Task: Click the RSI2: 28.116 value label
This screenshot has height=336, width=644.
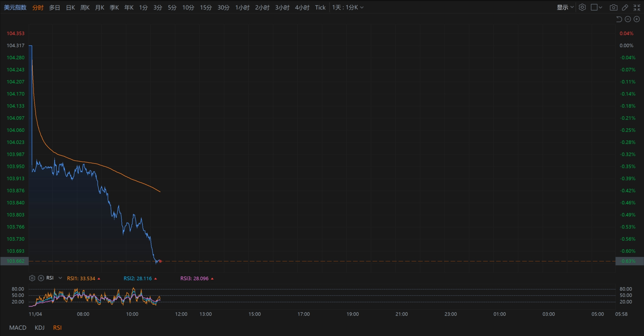Action: (x=138, y=278)
